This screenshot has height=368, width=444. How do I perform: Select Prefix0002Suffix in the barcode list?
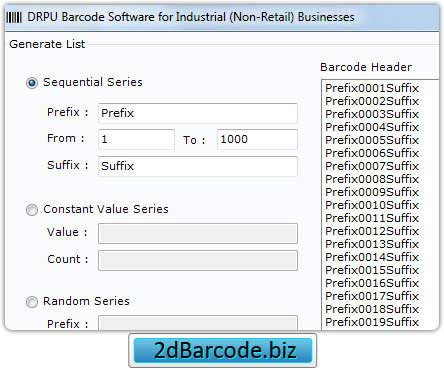click(x=372, y=101)
